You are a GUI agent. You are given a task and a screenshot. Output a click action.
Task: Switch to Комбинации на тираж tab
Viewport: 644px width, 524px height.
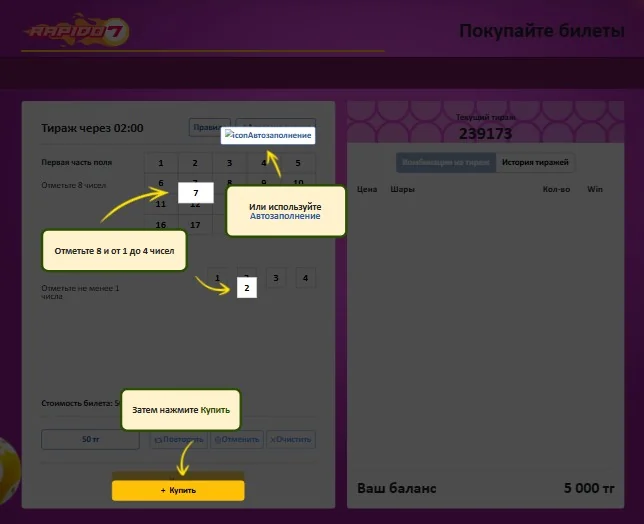pos(446,162)
